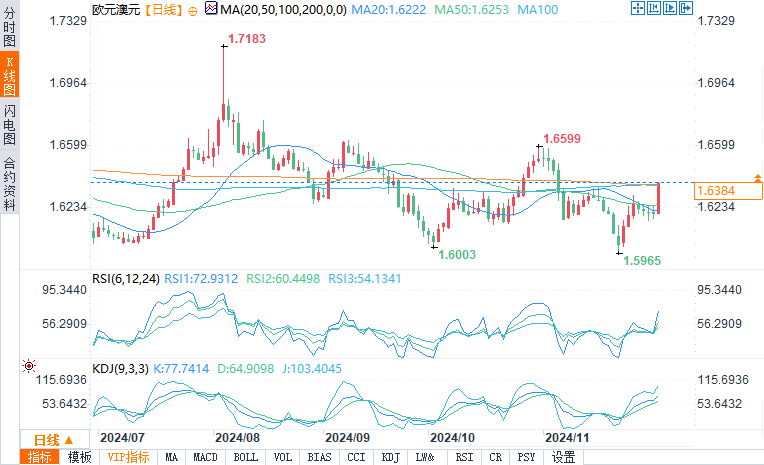The height and width of the screenshot is (465, 764).
Task: Click the 1.6003 low marker label
Action: (x=457, y=254)
